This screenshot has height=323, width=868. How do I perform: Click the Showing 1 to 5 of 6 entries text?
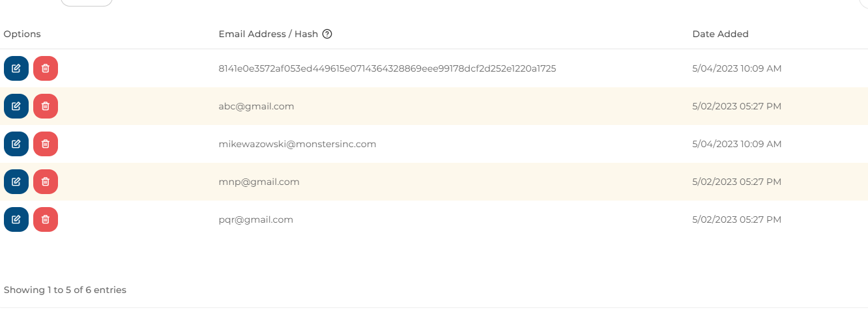[x=65, y=290]
